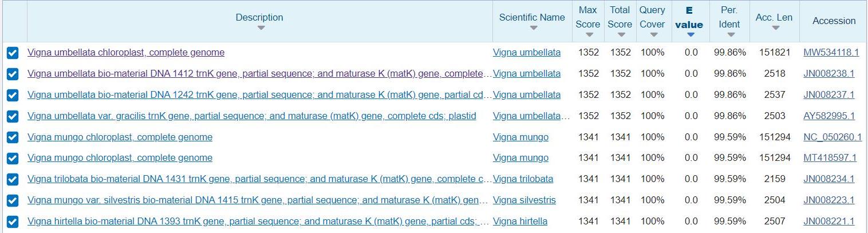The height and width of the screenshot is (233, 868).
Task: Open accession NC_050260.1
Action: coord(832,137)
